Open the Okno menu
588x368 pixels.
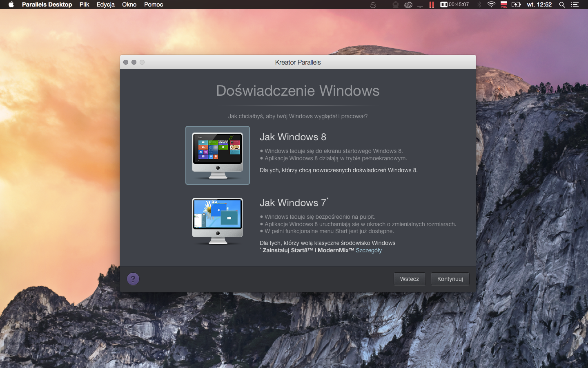[x=129, y=4]
